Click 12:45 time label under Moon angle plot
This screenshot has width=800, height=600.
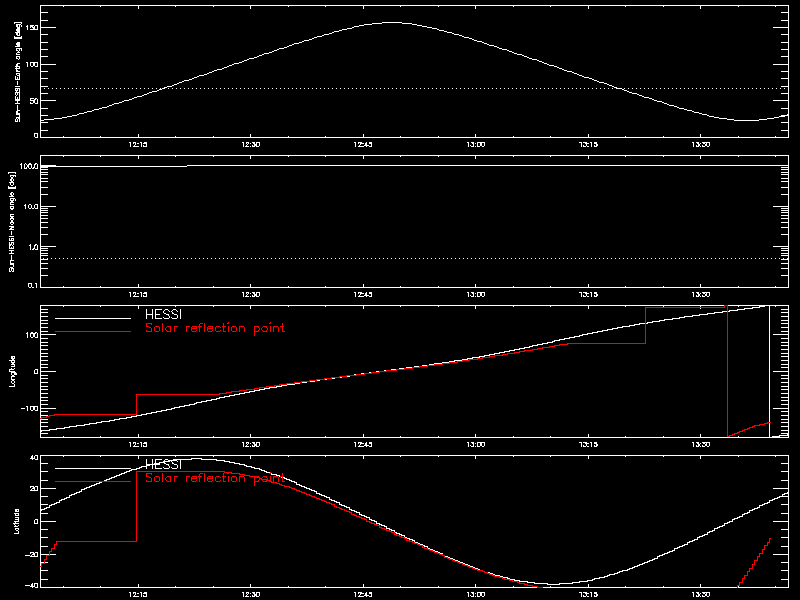[x=363, y=294]
